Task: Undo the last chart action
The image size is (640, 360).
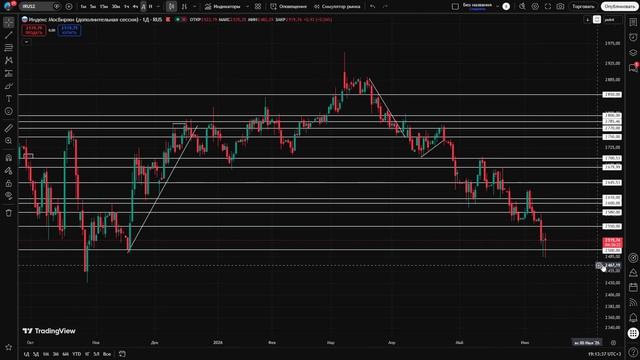Action: pyautogui.click(x=372, y=7)
